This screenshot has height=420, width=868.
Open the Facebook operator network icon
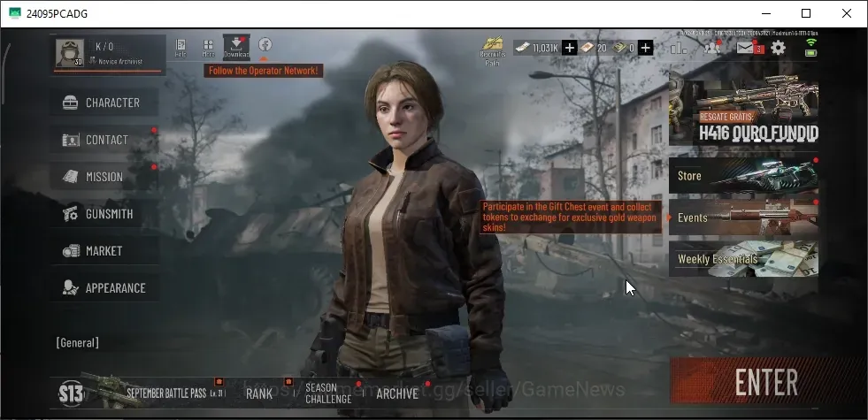pyautogui.click(x=265, y=44)
